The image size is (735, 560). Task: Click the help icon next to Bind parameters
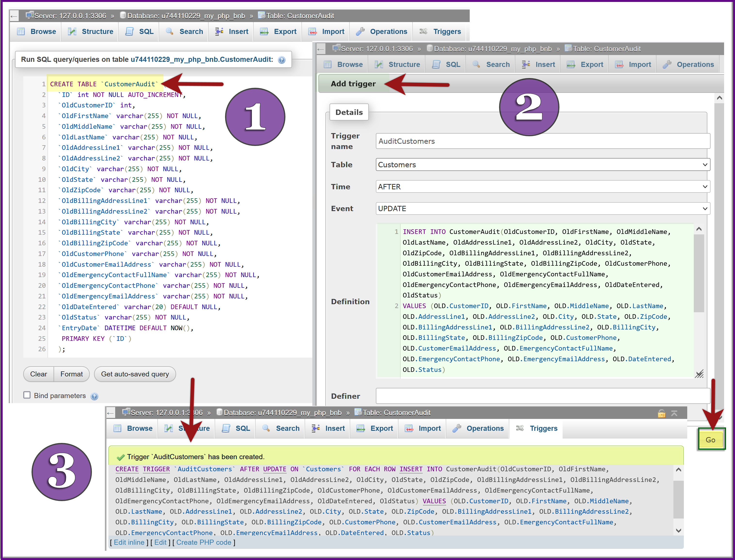(94, 396)
